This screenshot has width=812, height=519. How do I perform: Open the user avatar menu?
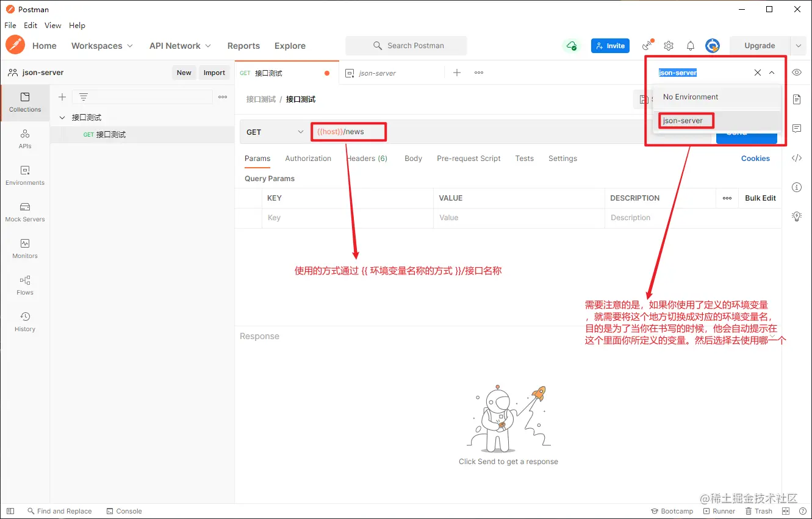[713, 46]
